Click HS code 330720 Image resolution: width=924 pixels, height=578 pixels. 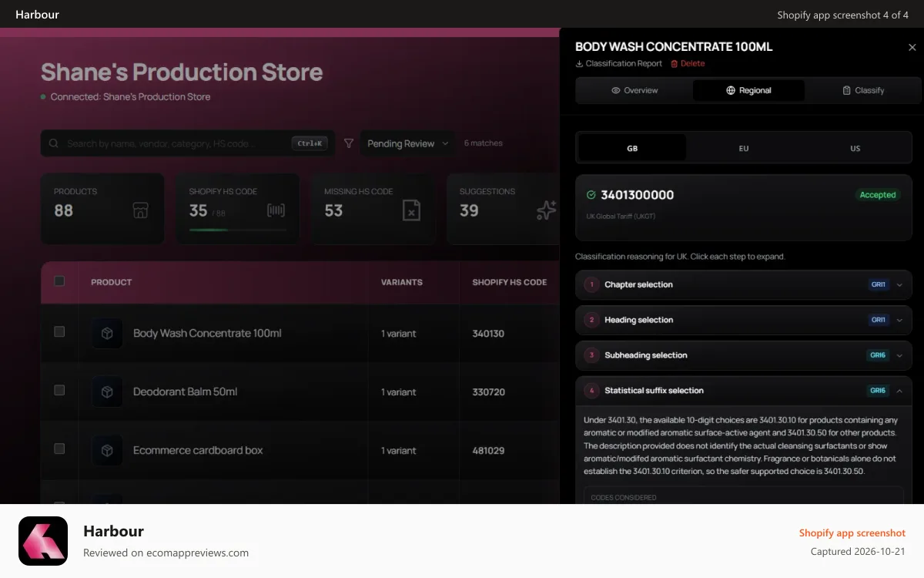point(489,392)
